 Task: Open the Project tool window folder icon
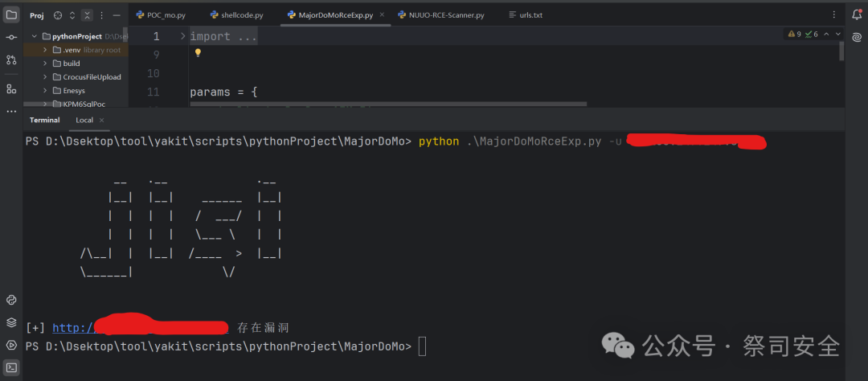coord(11,15)
